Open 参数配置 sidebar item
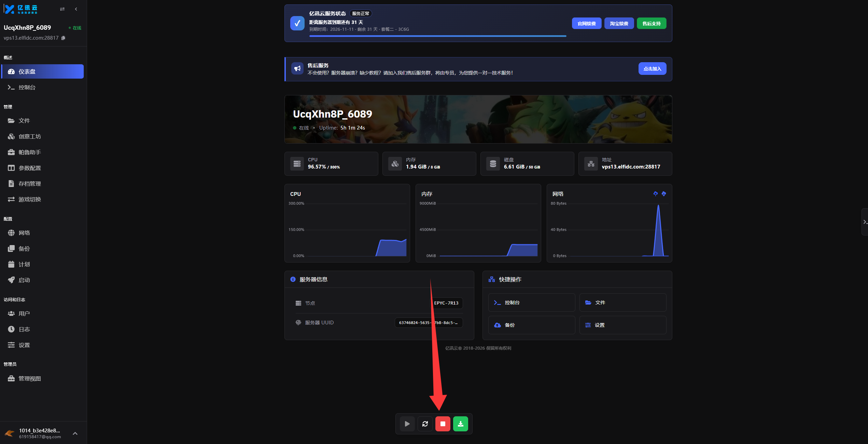Image resolution: width=868 pixels, height=444 pixels. coord(43,168)
